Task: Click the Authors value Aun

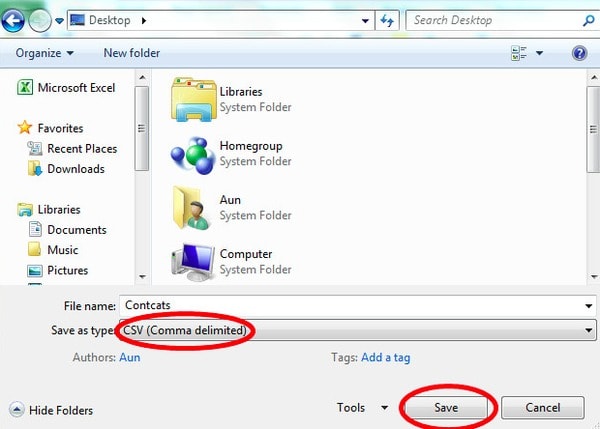Action: point(130,357)
